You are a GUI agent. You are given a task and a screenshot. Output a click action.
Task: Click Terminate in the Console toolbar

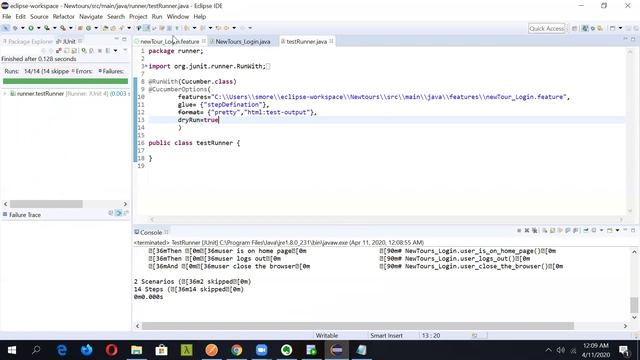(519, 231)
